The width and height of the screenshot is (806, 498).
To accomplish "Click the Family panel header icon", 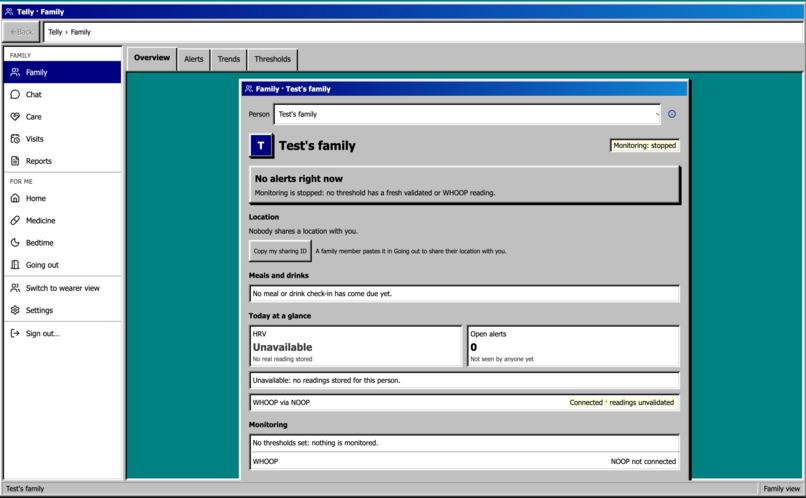I will [x=249, y=88].
